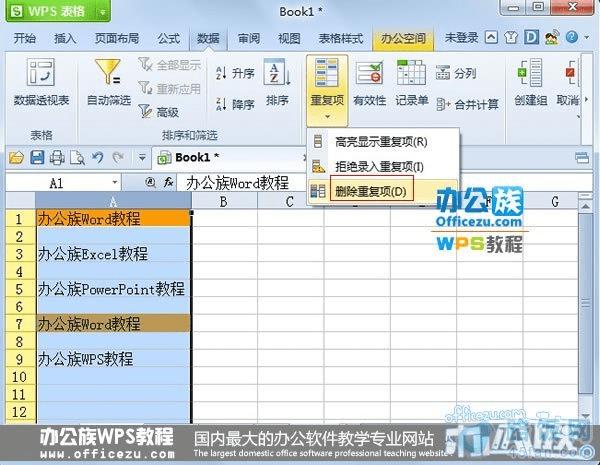Select column G header

pyautogui.click(x=554, y=201)
